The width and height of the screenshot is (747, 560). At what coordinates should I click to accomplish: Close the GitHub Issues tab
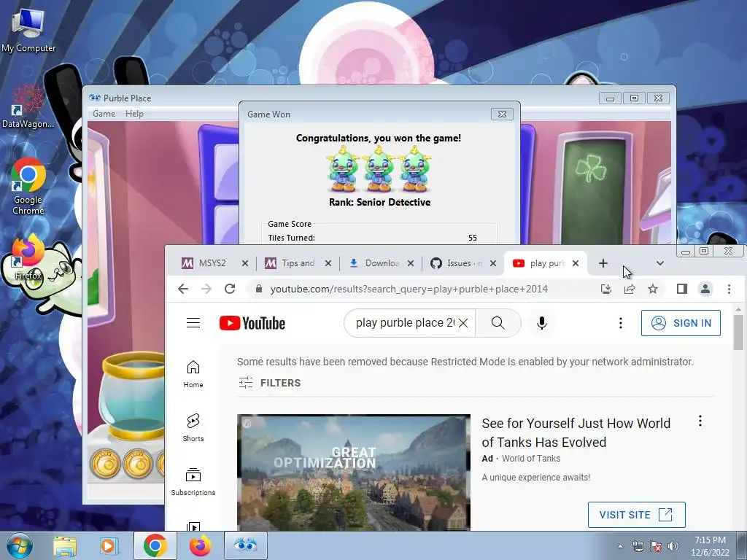(493, 263)
